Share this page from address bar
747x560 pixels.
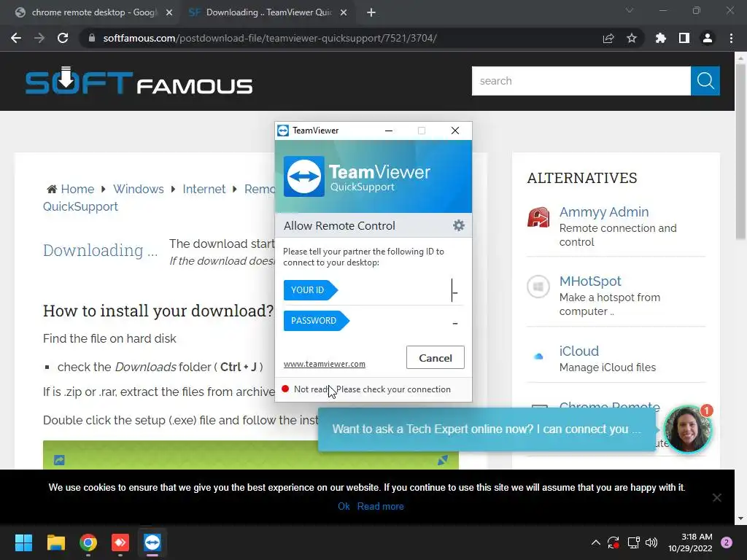point(608,38)
